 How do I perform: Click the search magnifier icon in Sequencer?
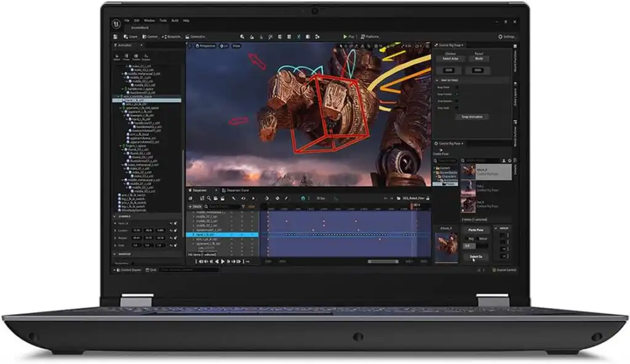(x=209, y=197)
